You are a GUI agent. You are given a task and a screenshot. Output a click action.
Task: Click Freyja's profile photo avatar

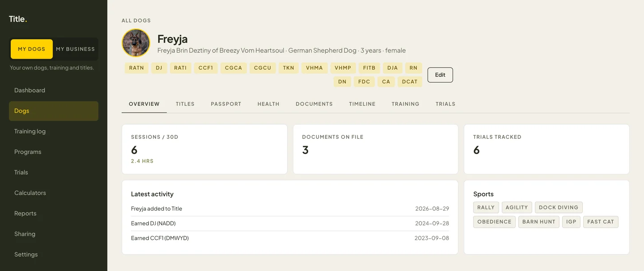pos(136,43)
